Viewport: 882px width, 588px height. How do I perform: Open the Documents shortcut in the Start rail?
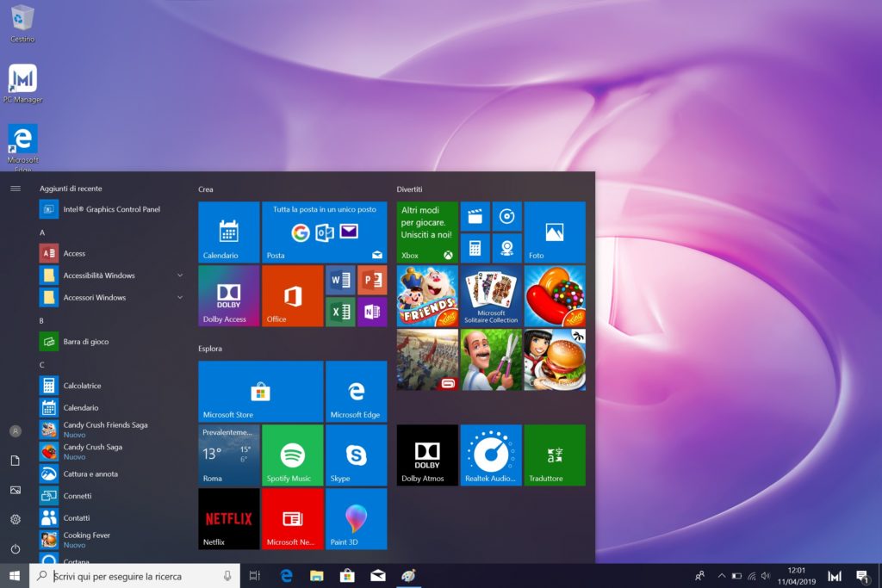(16, 461)
